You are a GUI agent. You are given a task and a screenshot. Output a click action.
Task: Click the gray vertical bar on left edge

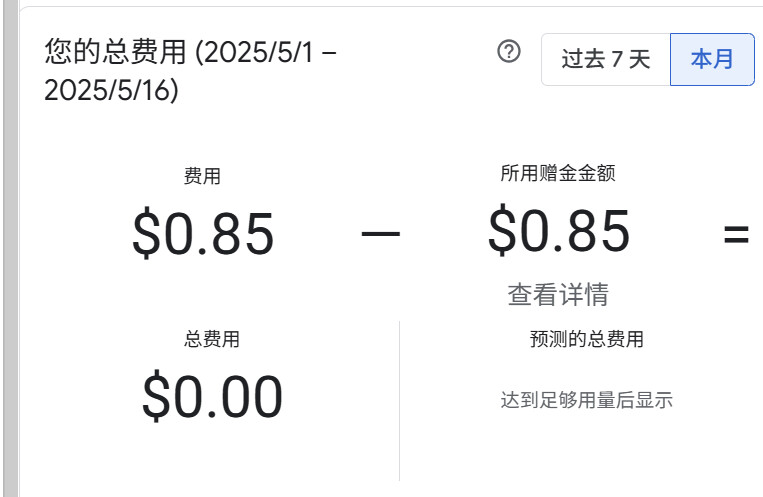click(10, 250)
